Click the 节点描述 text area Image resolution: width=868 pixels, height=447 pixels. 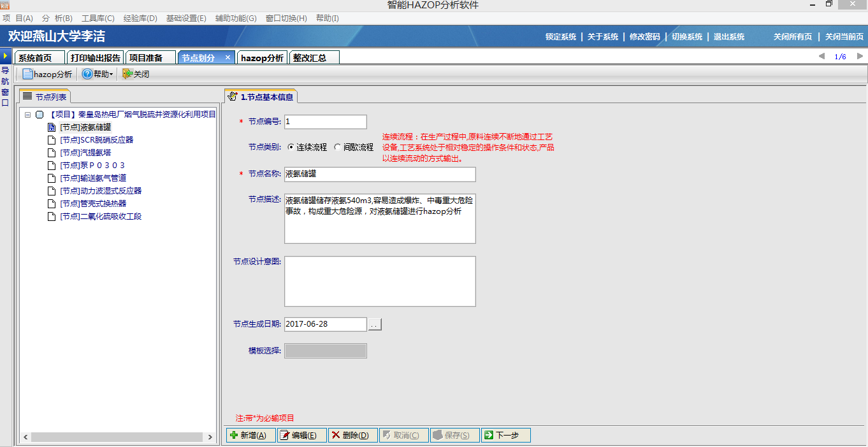pyautogui.click(x=380, y=218)
